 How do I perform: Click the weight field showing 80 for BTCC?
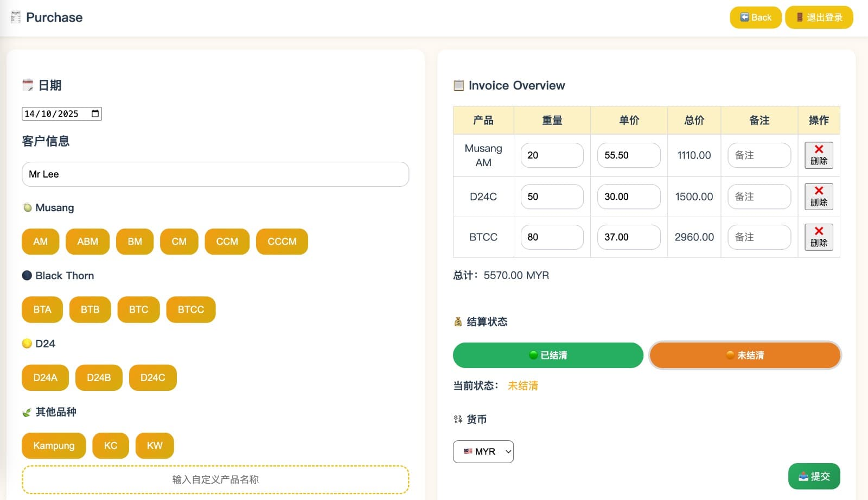pyautogui.click(x=551, y=237)
